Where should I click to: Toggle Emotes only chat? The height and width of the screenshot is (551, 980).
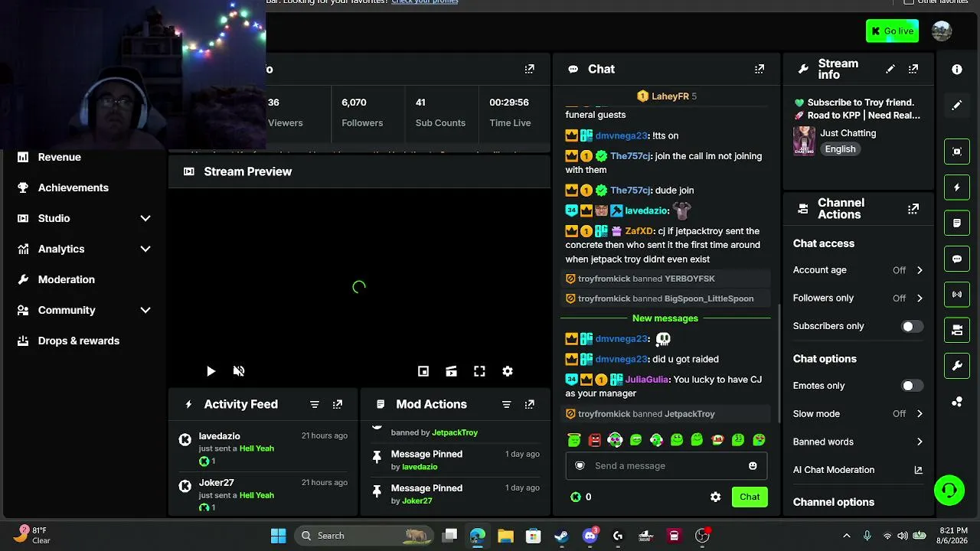[911, 386]
